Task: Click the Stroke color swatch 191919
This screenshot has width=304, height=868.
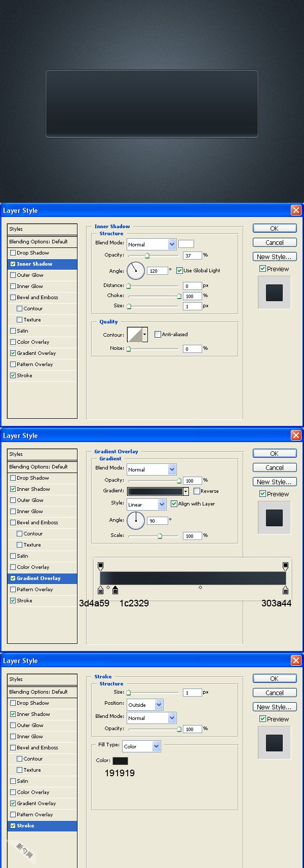Action: (x=120, y=761)
